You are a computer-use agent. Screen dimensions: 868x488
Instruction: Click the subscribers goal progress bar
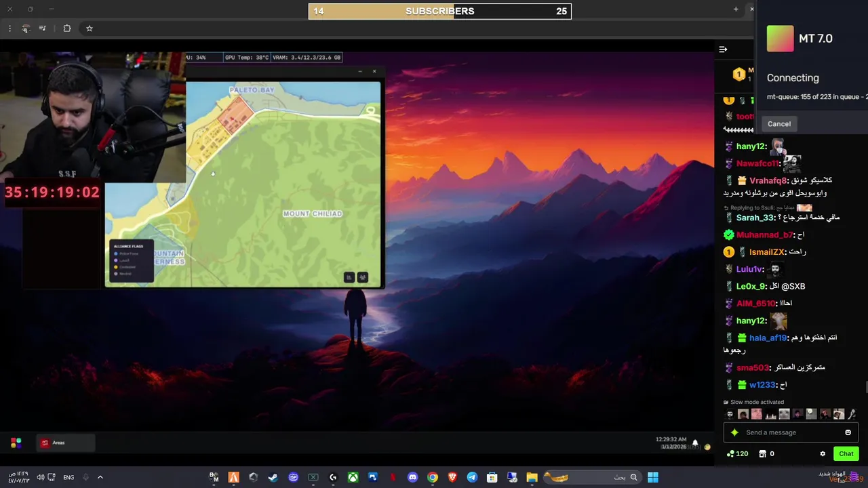click(x=440, y=11)
